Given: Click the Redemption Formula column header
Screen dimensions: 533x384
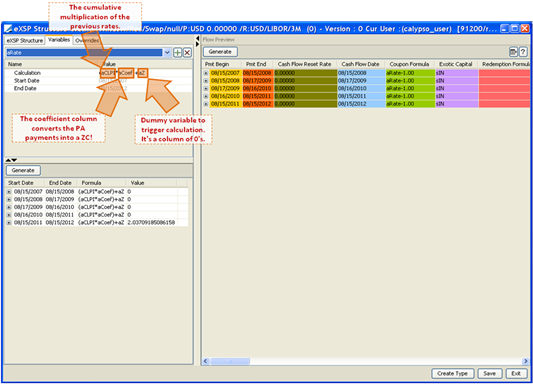Looking at the screenshot, I should click(505, 64).
